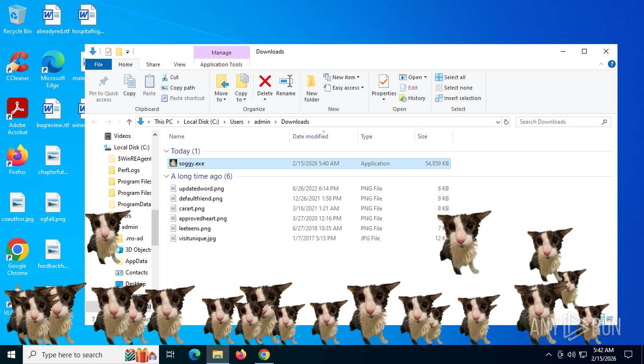Switch to the Home ribbon tab
The image size is (644, 364).
pos(125,64)
